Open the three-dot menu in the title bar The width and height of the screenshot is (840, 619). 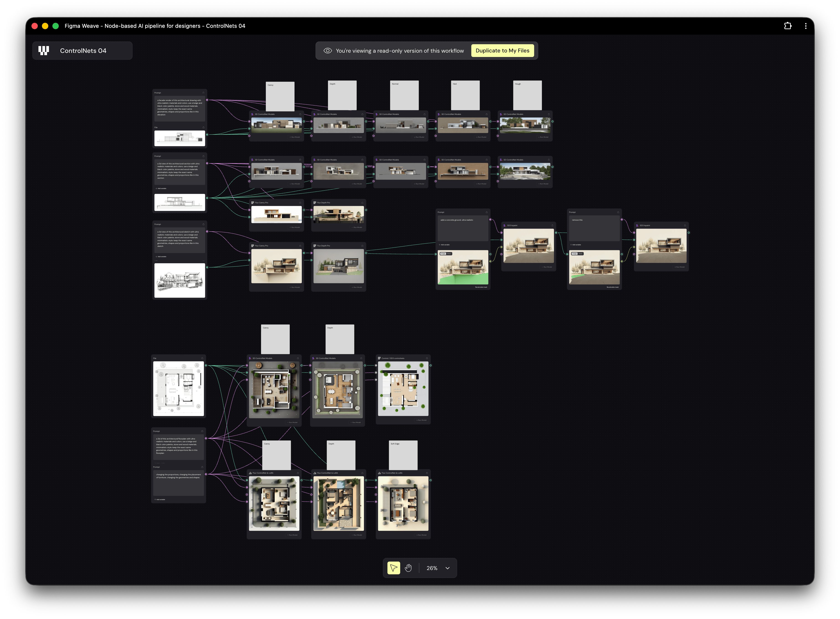[x=806, y=26]
